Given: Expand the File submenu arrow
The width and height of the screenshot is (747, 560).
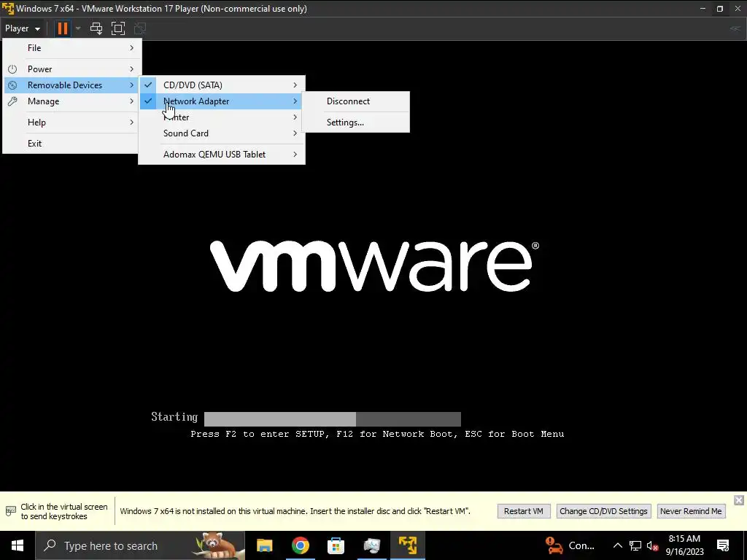Looking at the screenshot, I should 131,48.
